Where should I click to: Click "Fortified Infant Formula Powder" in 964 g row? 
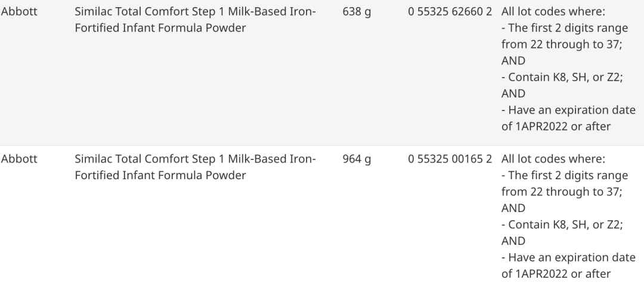[x=160, y=176]
